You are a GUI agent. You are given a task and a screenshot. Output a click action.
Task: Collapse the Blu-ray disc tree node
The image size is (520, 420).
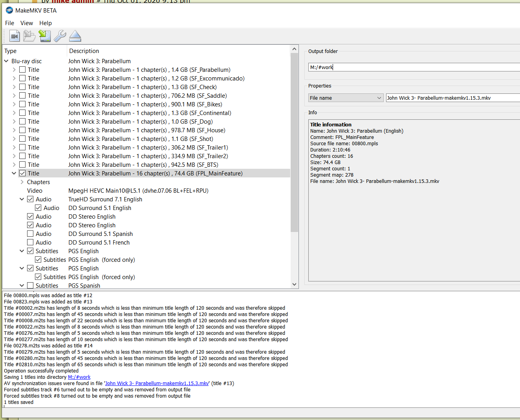click(6, 61)
